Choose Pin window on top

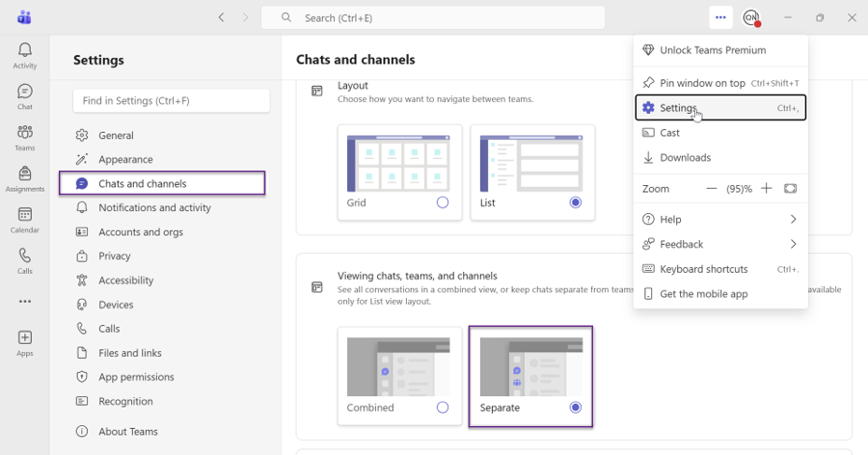720,83
